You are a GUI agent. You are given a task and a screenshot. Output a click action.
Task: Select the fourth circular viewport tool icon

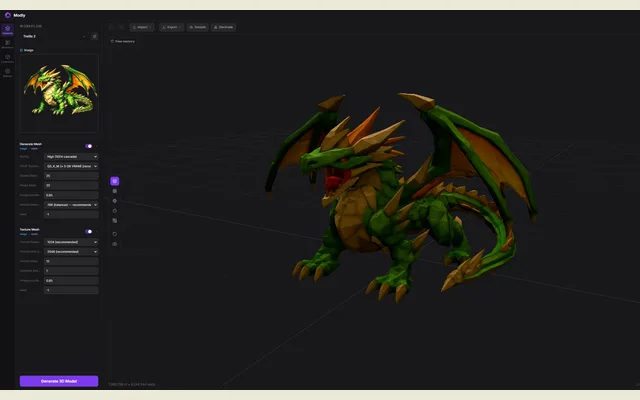(115, 211)
